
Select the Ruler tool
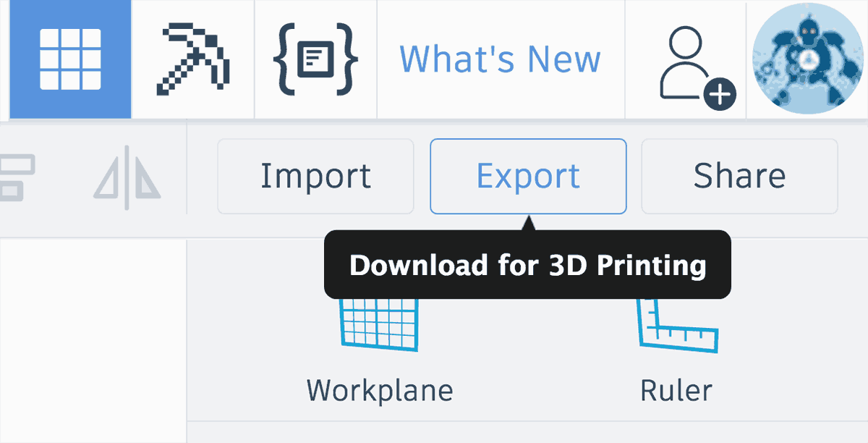pyautogui.click(x=676, y=351)
